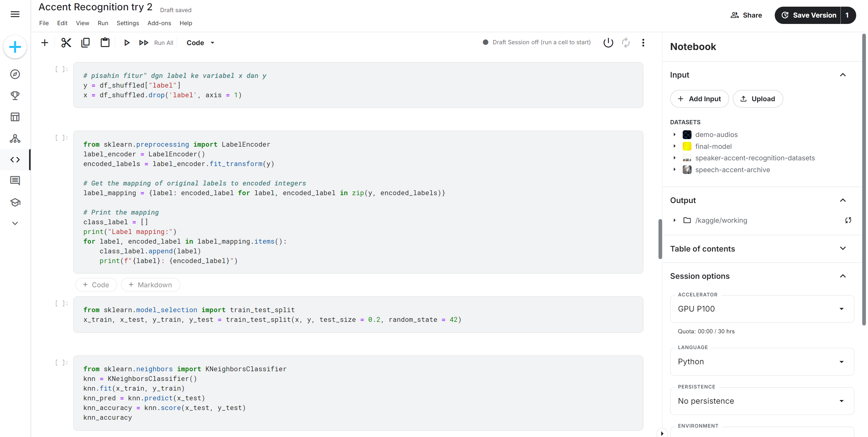This screenshot has width=868, height=437.
Task: Open the Help menu
Action: coord(186,23)
